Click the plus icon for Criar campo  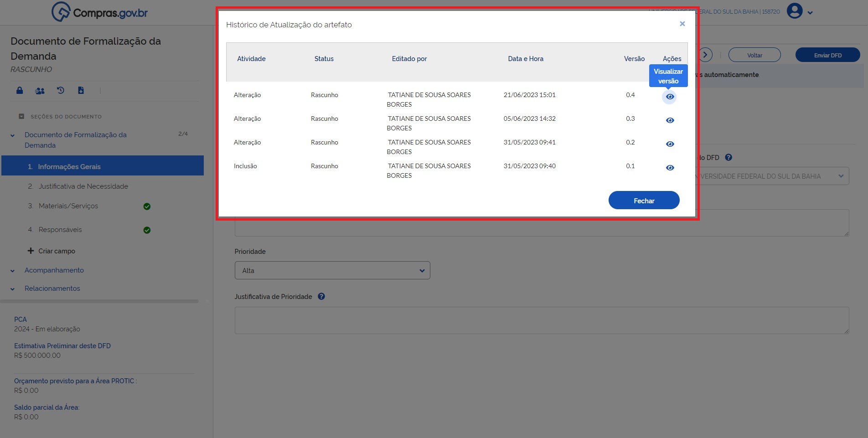coord(31,251)
